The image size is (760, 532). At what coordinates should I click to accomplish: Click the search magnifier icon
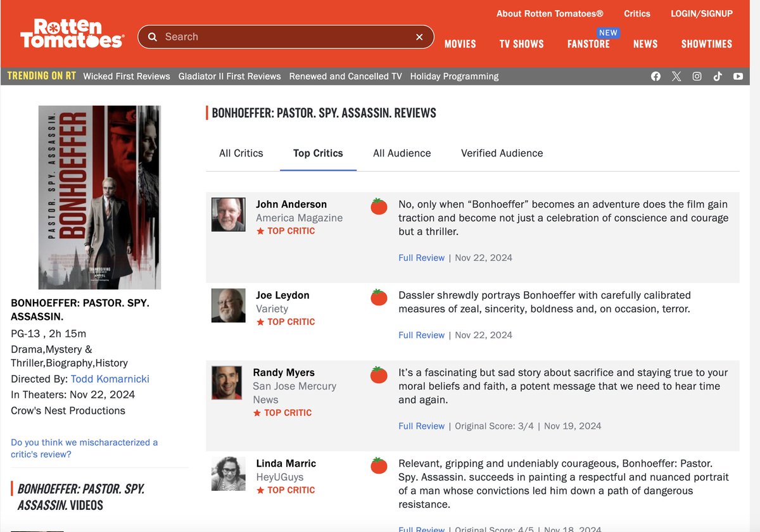click(x=153, y=37)
